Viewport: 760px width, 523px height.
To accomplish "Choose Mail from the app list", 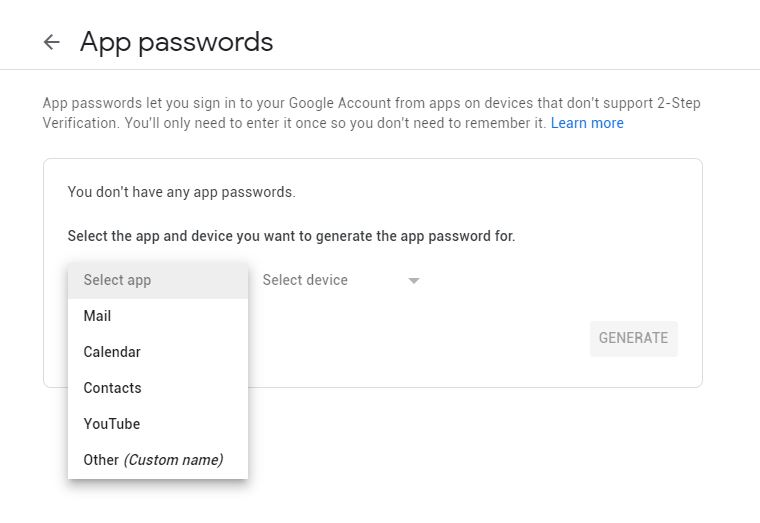I will (97, 316).
